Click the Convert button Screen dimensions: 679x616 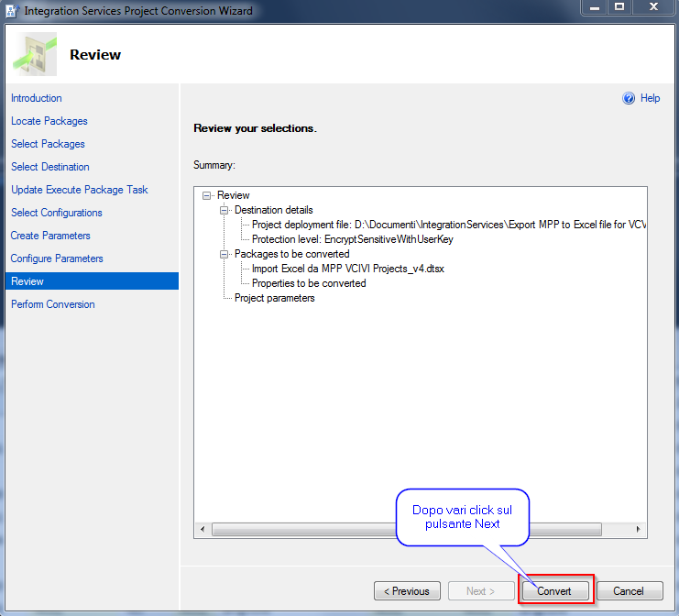(555, 591)
